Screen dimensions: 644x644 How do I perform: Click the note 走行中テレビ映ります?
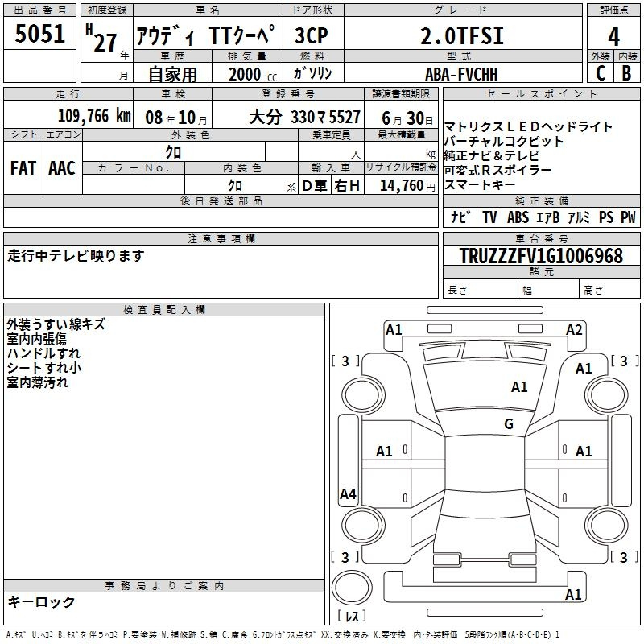(x=76, y=255)
